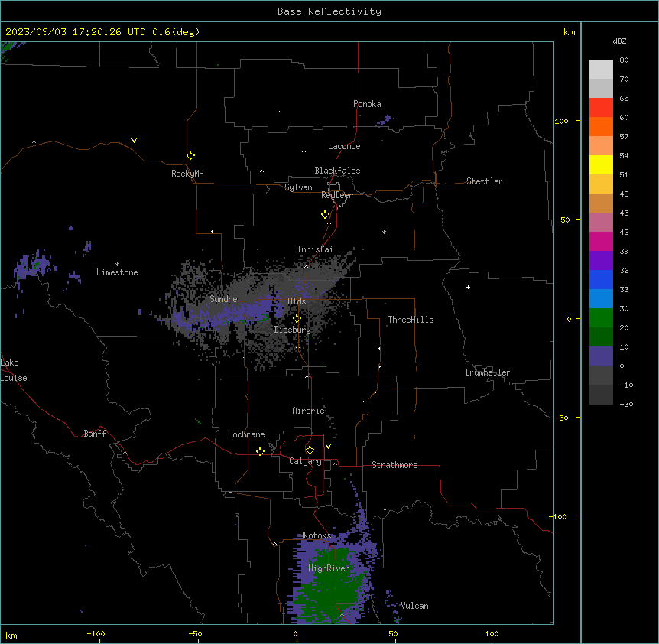This screenshot has width=659, height=644.
Task: Click the yellow station marker near RockyMH
Action: pyautogui.click(x=191, y=156)
